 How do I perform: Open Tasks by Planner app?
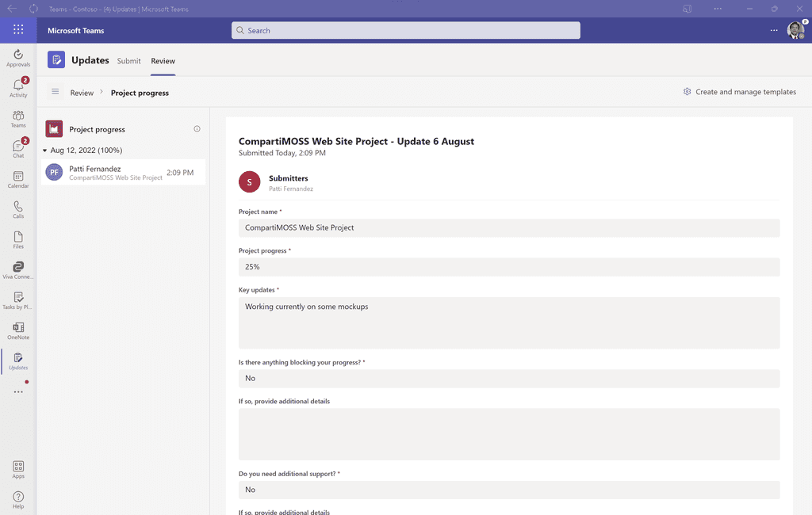click(x=18, y=300)
